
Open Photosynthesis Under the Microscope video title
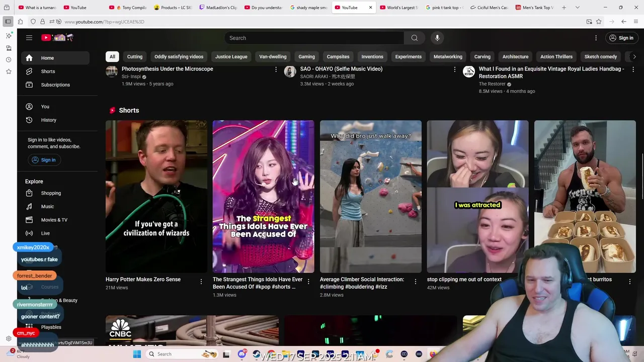167,69
